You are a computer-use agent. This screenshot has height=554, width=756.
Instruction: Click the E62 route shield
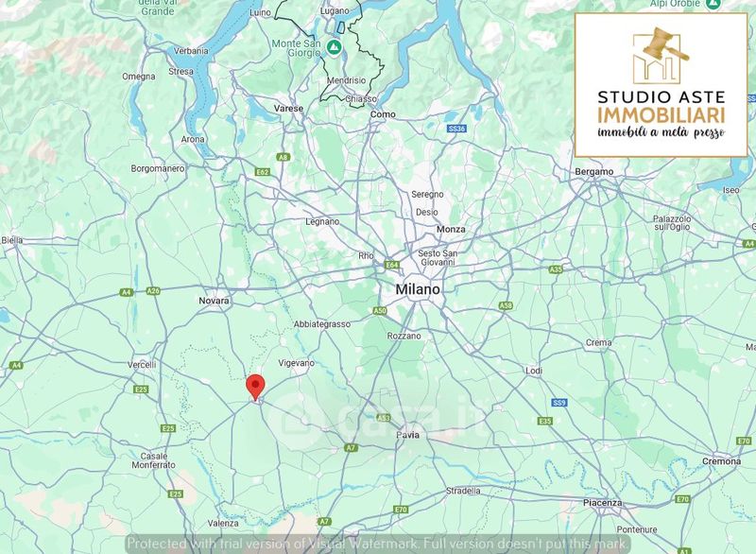[x=263, y=172]
